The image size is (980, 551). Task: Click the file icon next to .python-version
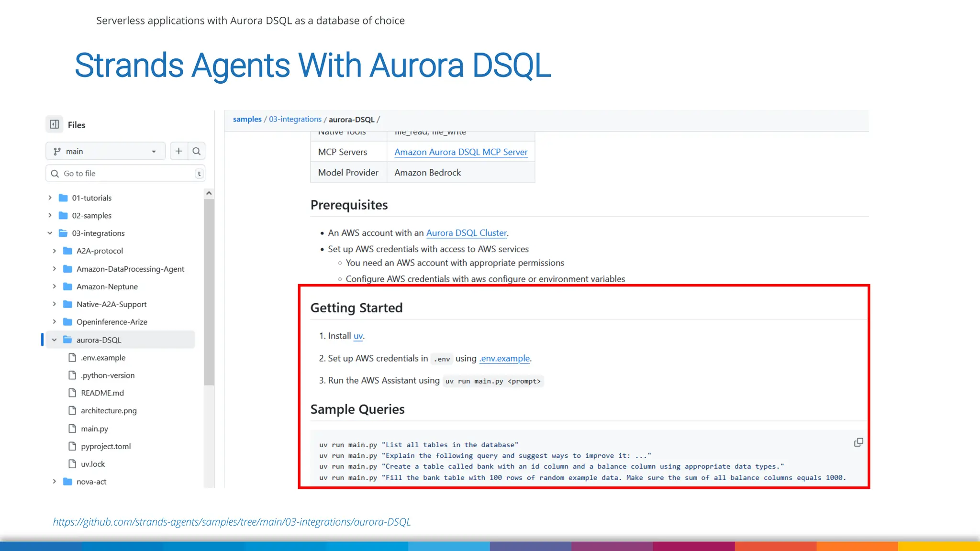(x=72, y=375)
